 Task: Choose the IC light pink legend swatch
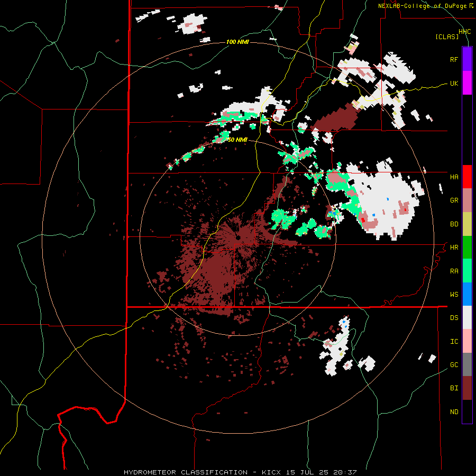467,341
